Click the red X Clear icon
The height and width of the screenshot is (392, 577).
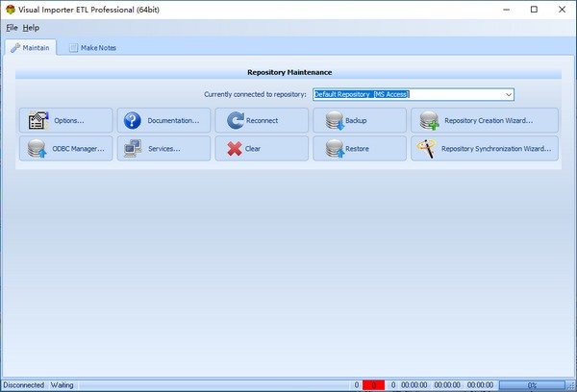233,149
